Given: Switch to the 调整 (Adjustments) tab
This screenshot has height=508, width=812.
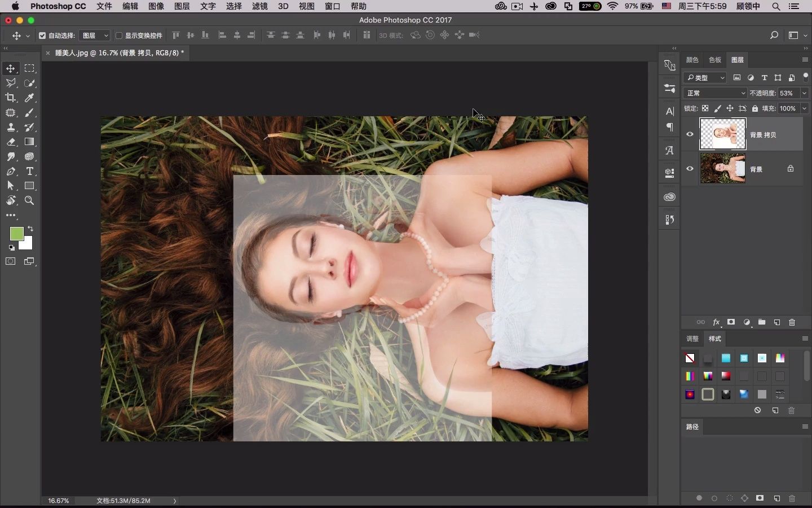Looking at the screenshot, I should [692, 339].
